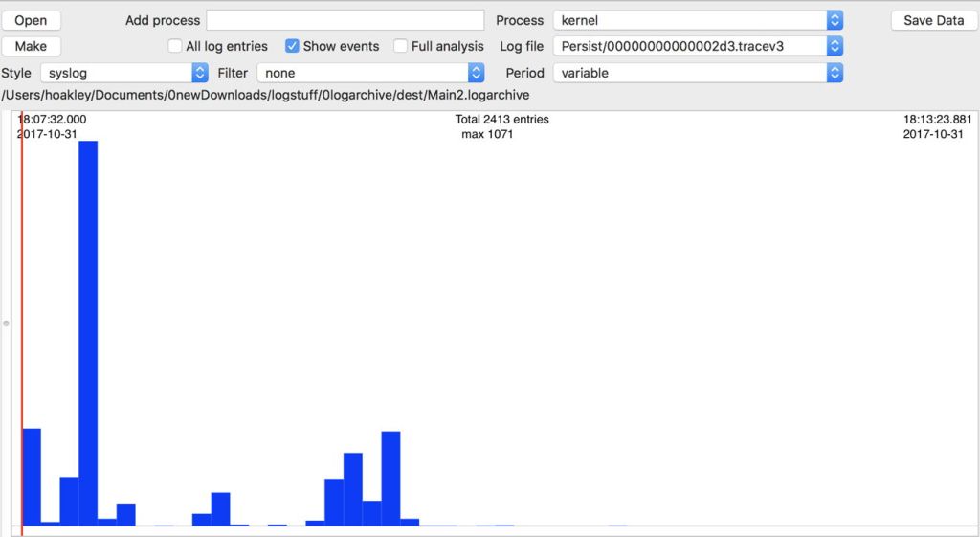Select the tallest blue histogram bar
The image size is (980, 537).
(88, 333)
